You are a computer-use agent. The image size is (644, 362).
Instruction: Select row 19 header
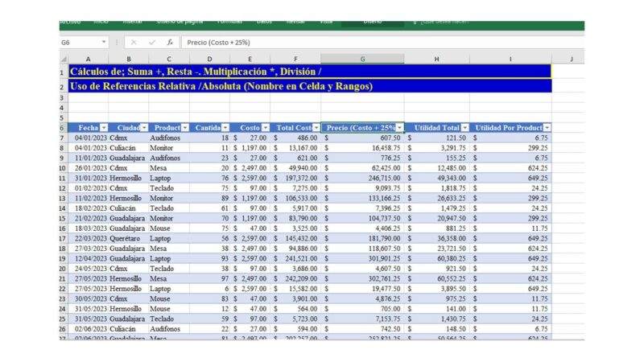tap(64, 258)
